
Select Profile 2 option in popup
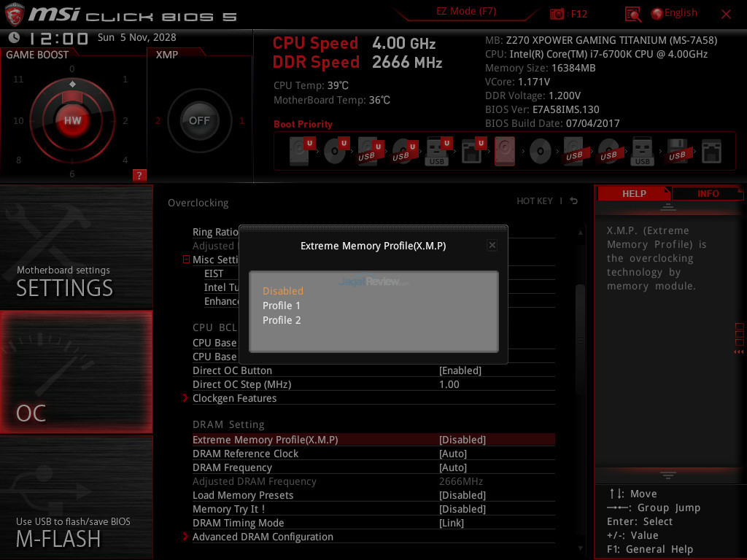coord(282,320)
